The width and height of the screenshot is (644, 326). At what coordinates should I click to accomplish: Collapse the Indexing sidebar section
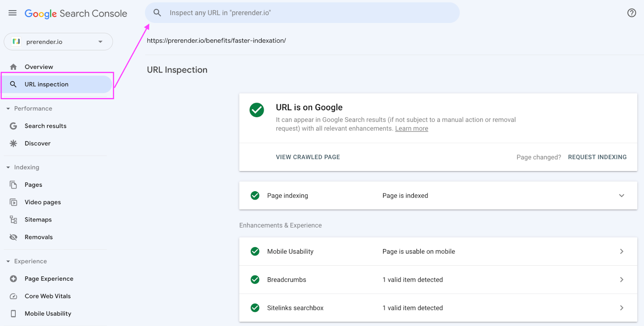[8, 167]
